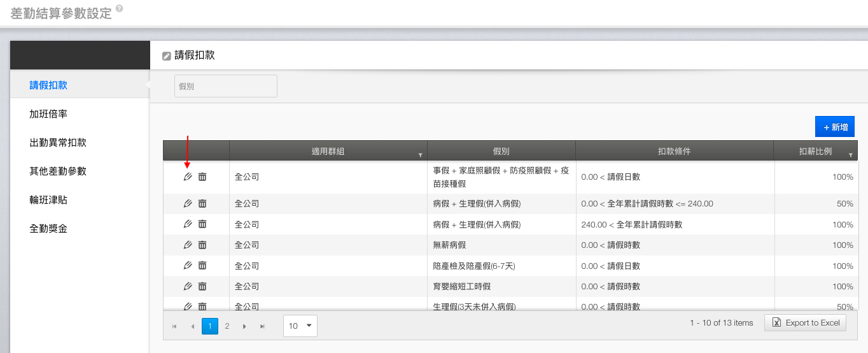Screen dimensions: 868x353
Task: Select 全勤獎金 in the sidebar
Action: click(48, 228)
